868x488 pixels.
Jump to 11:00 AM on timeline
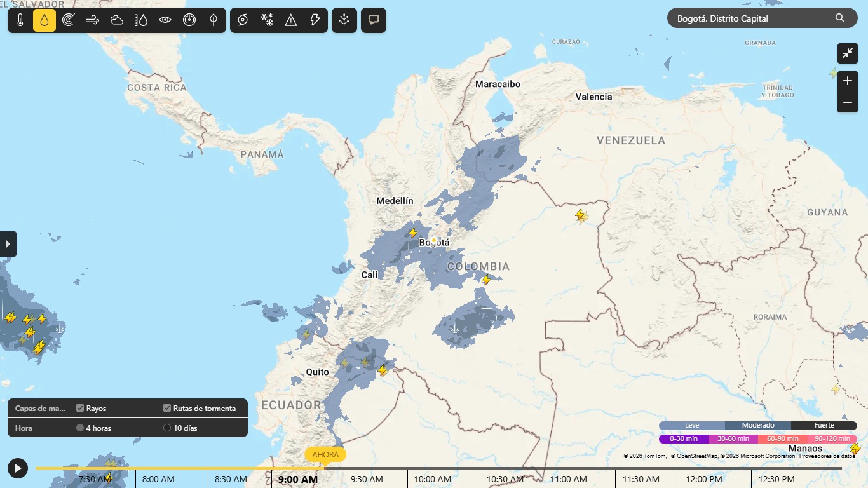(x=569, y=479)
